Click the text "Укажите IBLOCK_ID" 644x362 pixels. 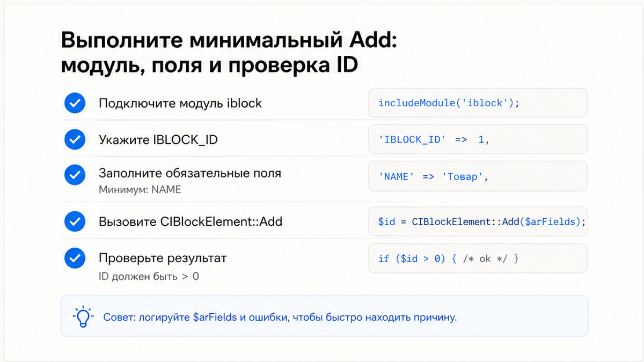(x=158, y=140)
